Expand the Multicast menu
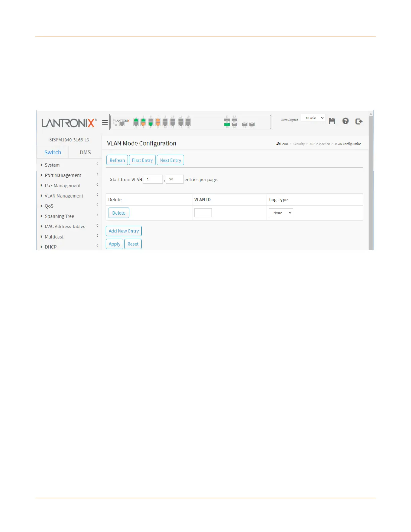The width and height of the screenshot is (411, 532). coord(70,237)
